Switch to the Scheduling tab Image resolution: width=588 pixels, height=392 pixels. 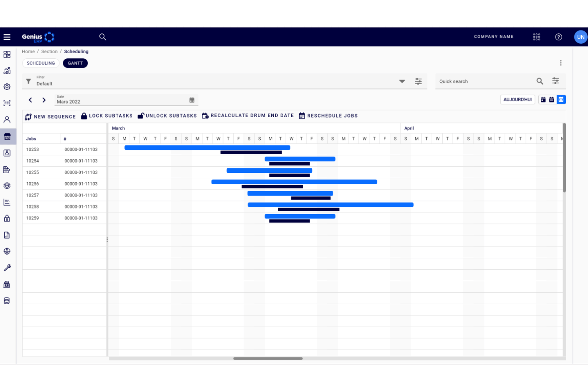pyautogui.click(x=41, y=63)
